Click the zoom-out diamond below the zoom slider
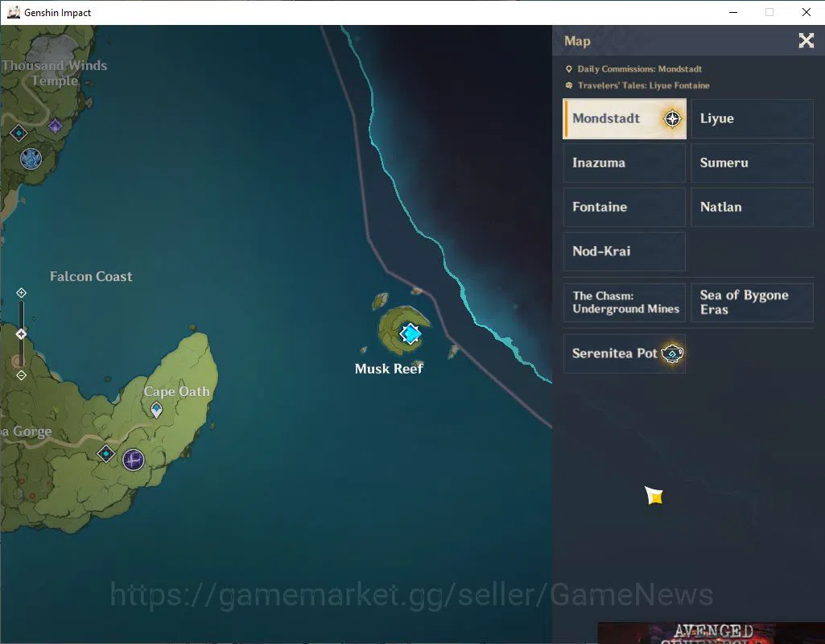The image size is (825, 644). 21,375
